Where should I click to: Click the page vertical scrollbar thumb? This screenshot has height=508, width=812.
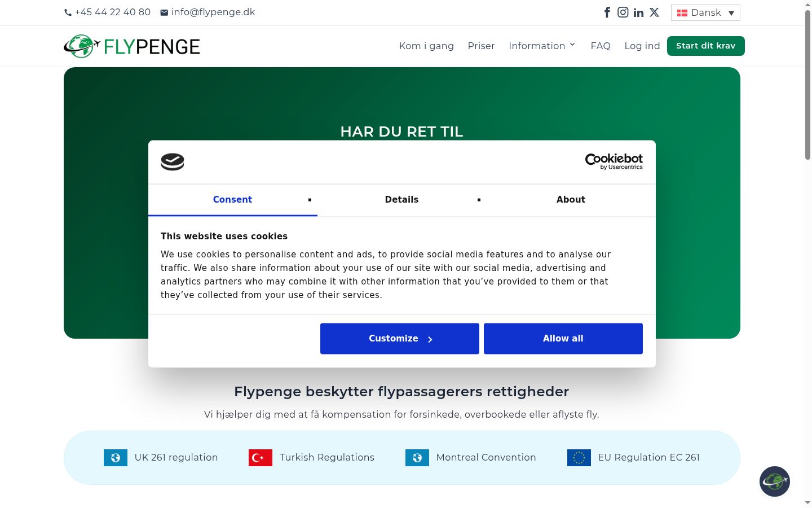(x=807, y=85)
